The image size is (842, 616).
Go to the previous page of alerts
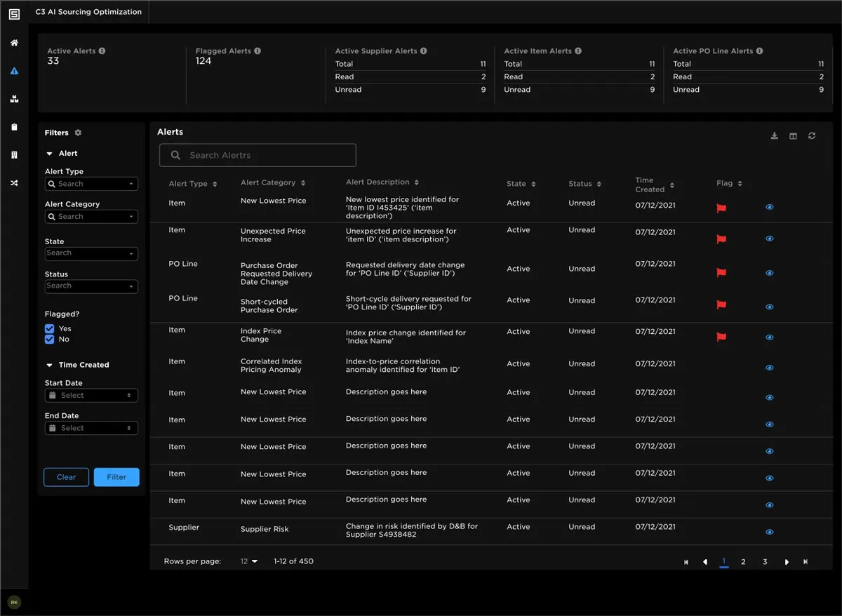tap(705, 562)
